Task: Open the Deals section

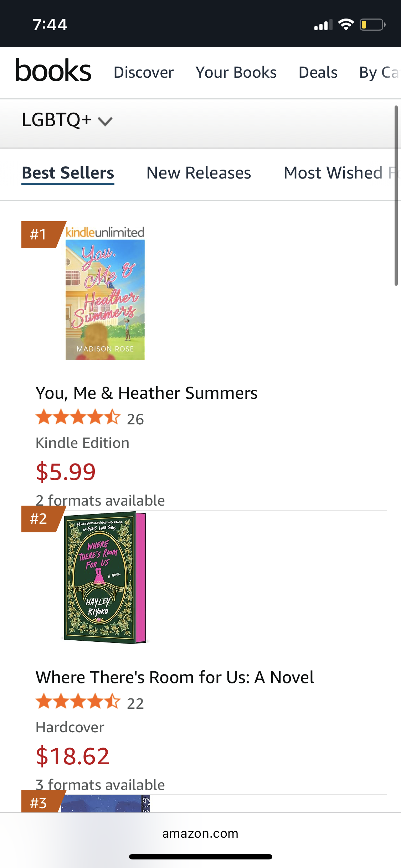Action: click(318, 72)
